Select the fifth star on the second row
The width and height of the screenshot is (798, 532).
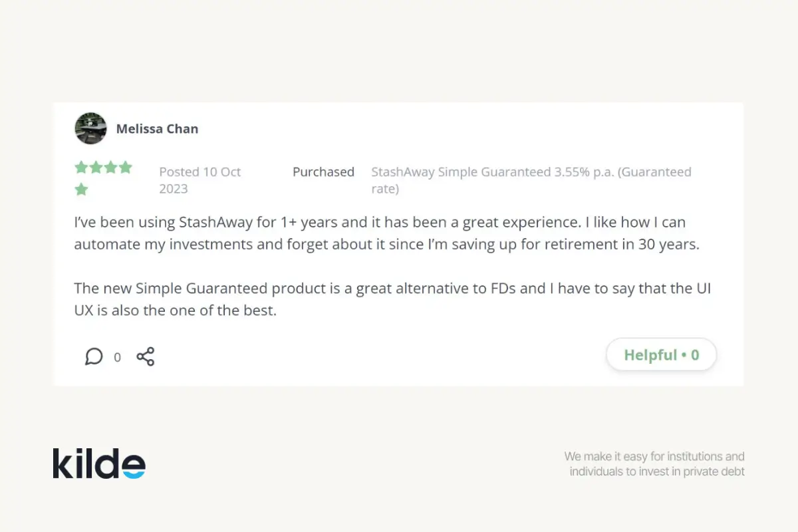[x=80, y=190]
